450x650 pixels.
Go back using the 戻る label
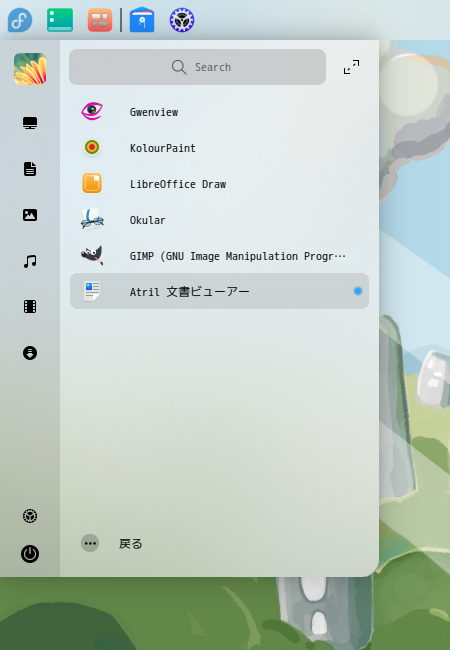pos(131,543)
